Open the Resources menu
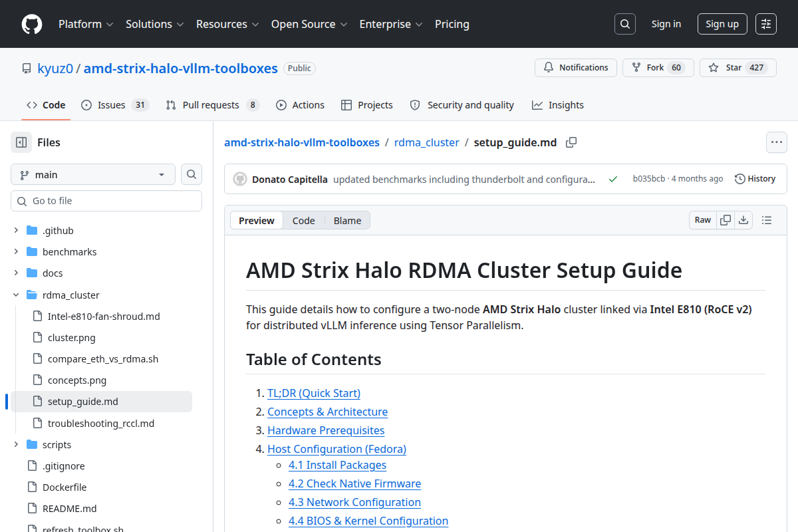The width and height of the screenshot is (798, 532). (x=228, y=24)
